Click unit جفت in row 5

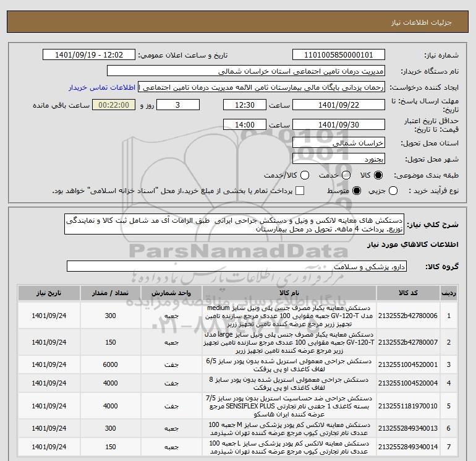171,406
